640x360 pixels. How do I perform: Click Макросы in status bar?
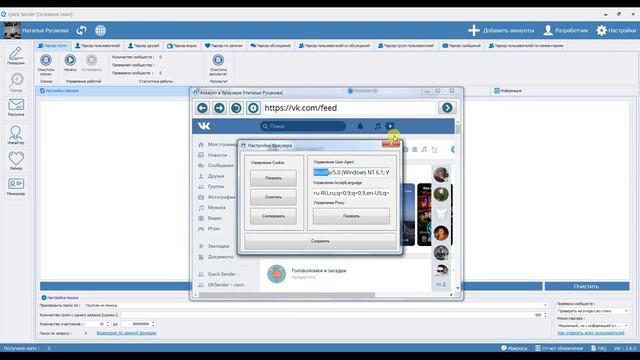[514, 348]
